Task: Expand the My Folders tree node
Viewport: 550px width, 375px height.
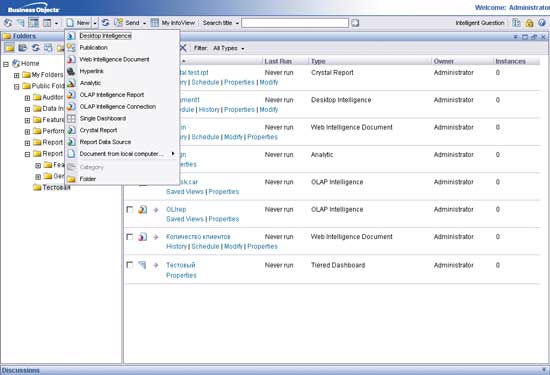Action: (16, 75)
